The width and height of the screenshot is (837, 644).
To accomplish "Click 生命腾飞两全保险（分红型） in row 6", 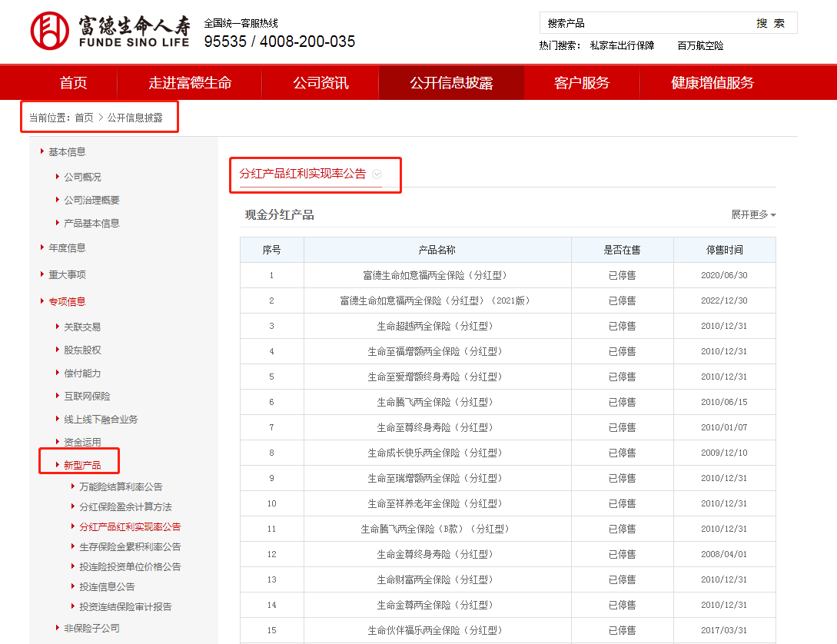I will 434,402.
